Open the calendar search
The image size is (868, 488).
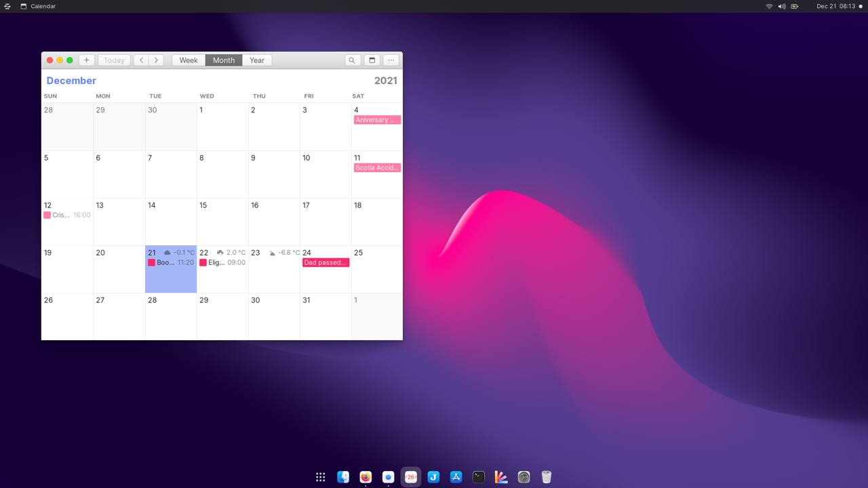pyautogui.click(x=352, y=60)
